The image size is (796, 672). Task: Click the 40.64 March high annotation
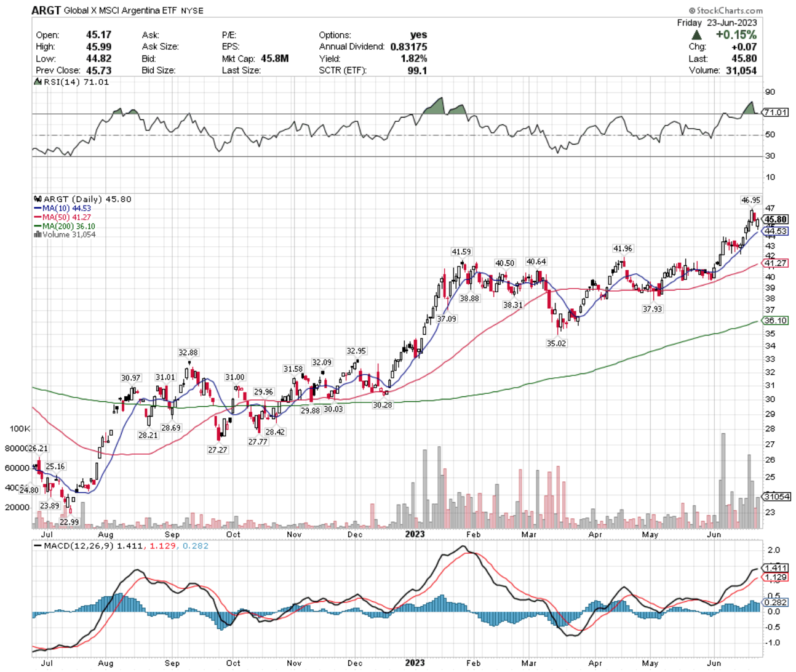[536, 262]
